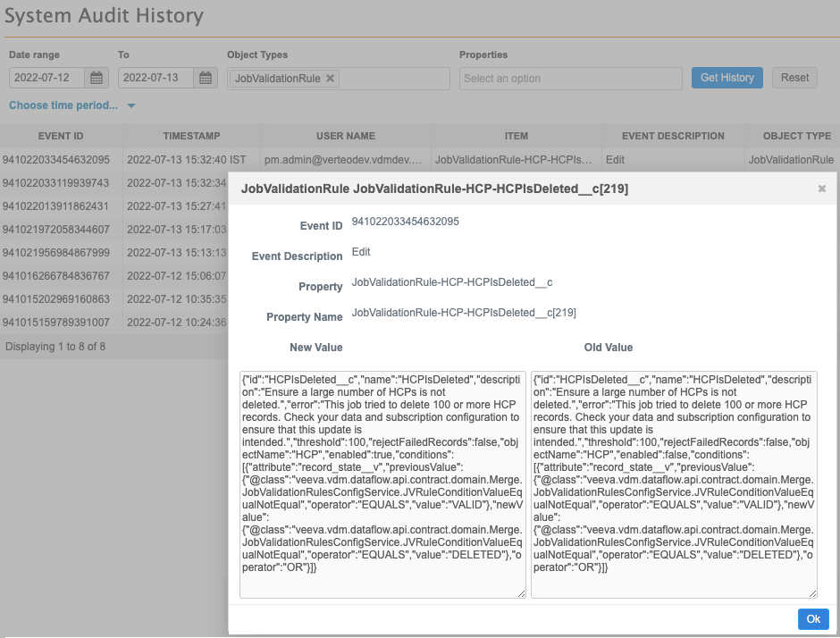Screen dimensions: 840x638
Task: Close the JobValidationRule dialog with X
Action: (x=821, y=189)
